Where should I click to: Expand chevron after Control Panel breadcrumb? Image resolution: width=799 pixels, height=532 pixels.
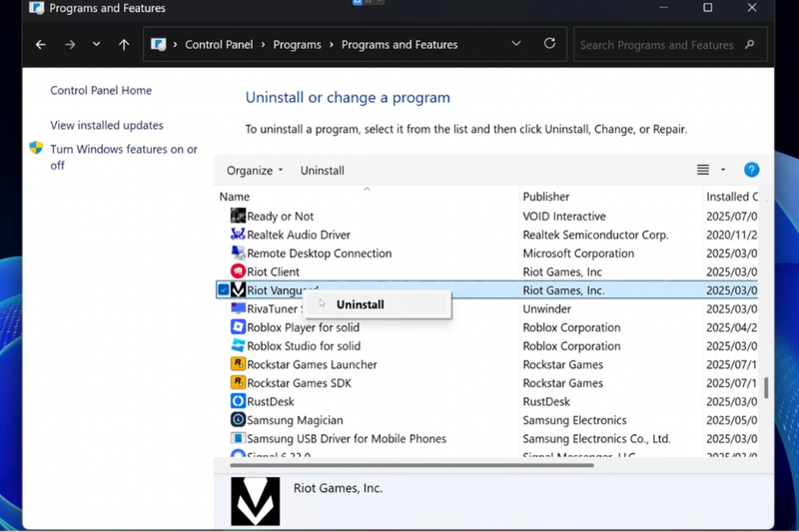pyautogui.click(x=263, y=45)
